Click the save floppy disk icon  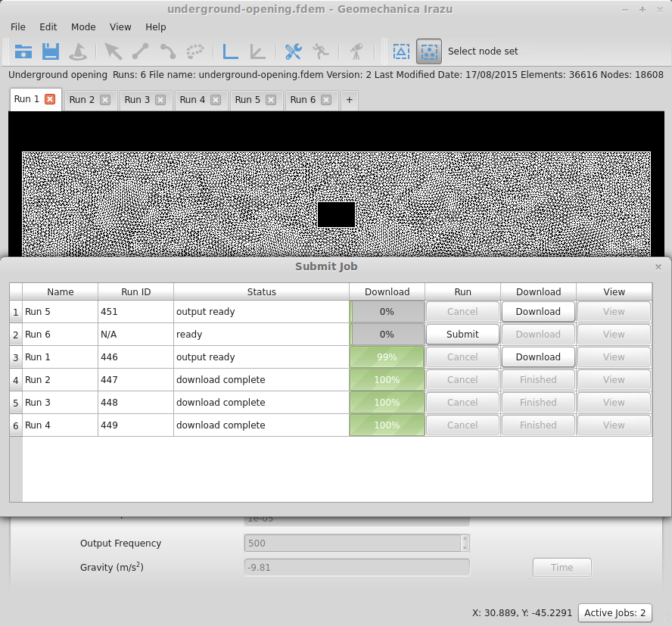click(51, 51)
